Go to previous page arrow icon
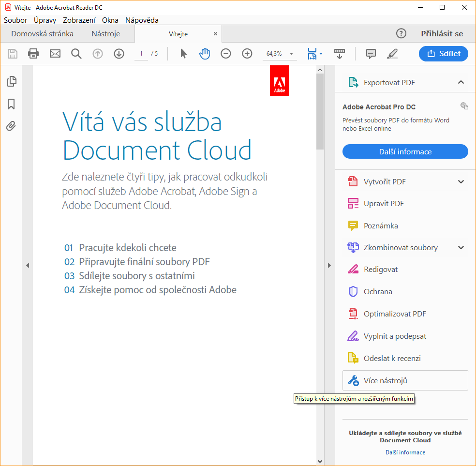Image resolution: width=476 pixels, height=466 pixels. (x=97, y=54)
